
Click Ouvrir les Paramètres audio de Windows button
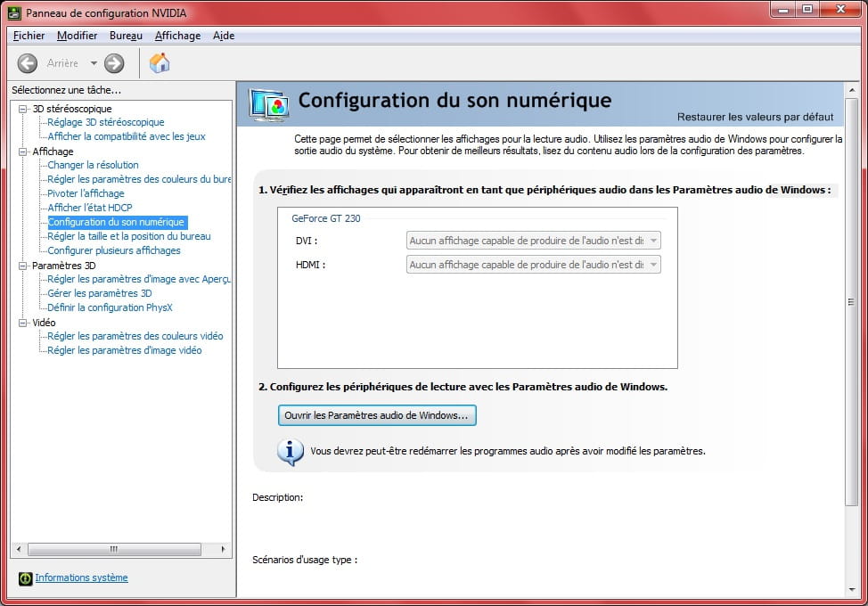[377, 415]
